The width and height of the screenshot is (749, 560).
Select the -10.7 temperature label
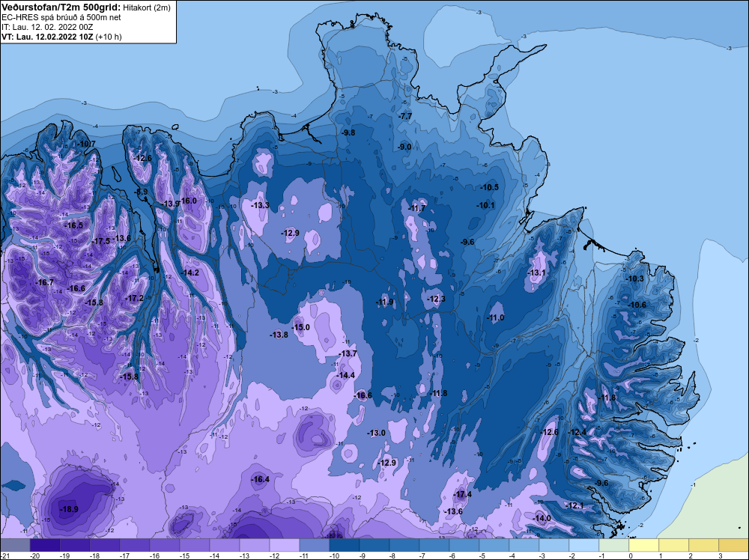tap(86, 144)
